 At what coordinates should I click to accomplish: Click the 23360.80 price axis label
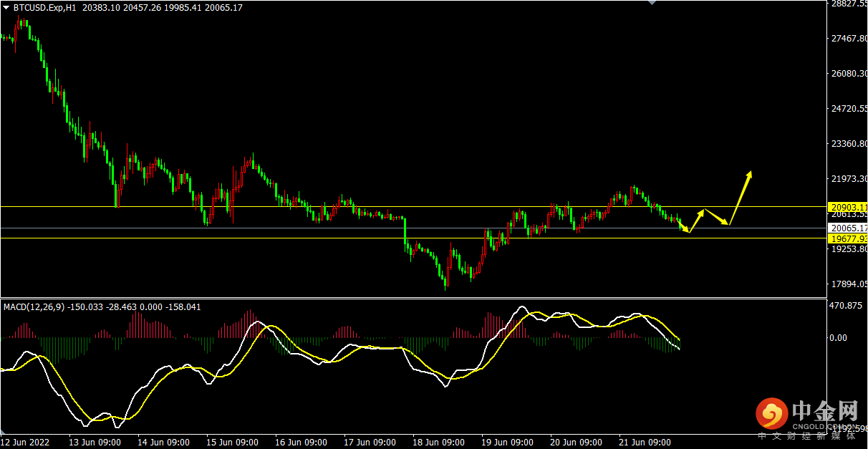tap(849, 144)
